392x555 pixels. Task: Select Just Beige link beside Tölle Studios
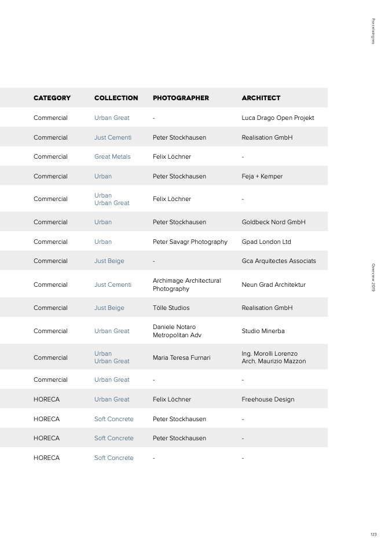[109, 308]
